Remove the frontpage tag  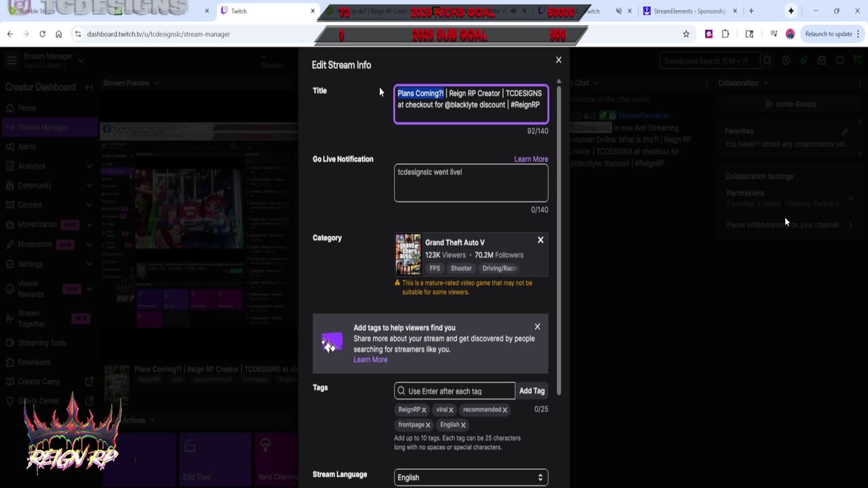tap(428, 425)
